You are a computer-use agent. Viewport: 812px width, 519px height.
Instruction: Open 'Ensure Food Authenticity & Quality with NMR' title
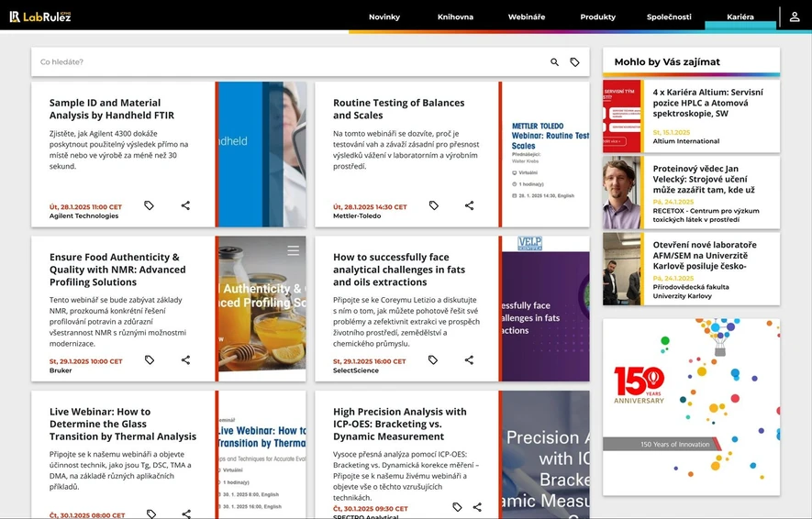point(117,270)
